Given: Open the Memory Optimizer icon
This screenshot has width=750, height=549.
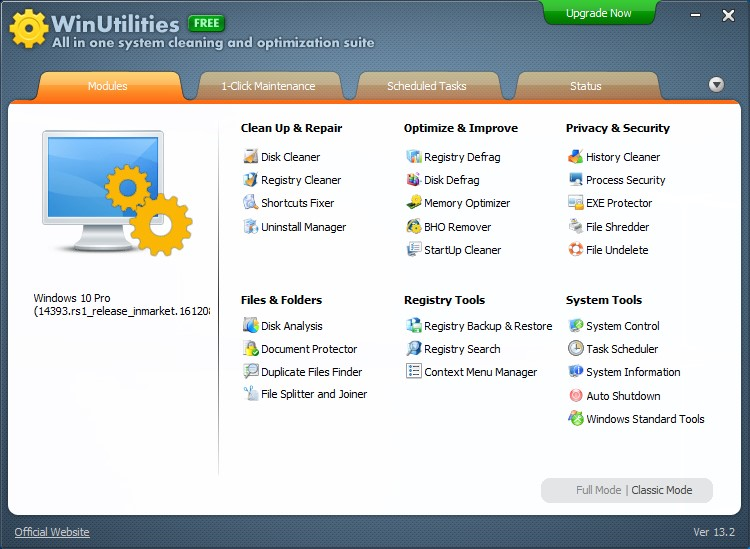Looking at the screenshot, I should pyautogui.click(x=414, y=203).
